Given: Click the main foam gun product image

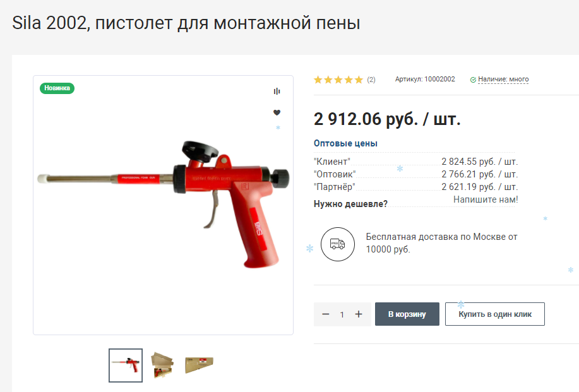Looking at the screenshot, I should coord(163,205).
